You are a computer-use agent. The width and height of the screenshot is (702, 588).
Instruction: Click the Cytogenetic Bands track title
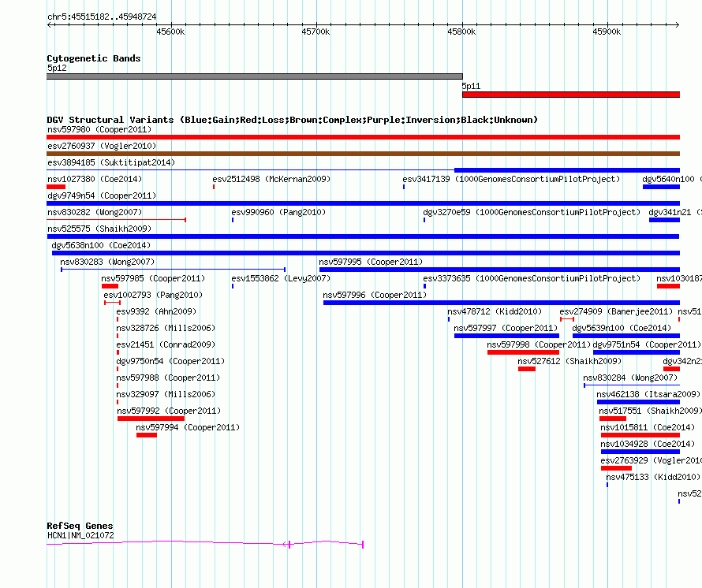[94, 58]
